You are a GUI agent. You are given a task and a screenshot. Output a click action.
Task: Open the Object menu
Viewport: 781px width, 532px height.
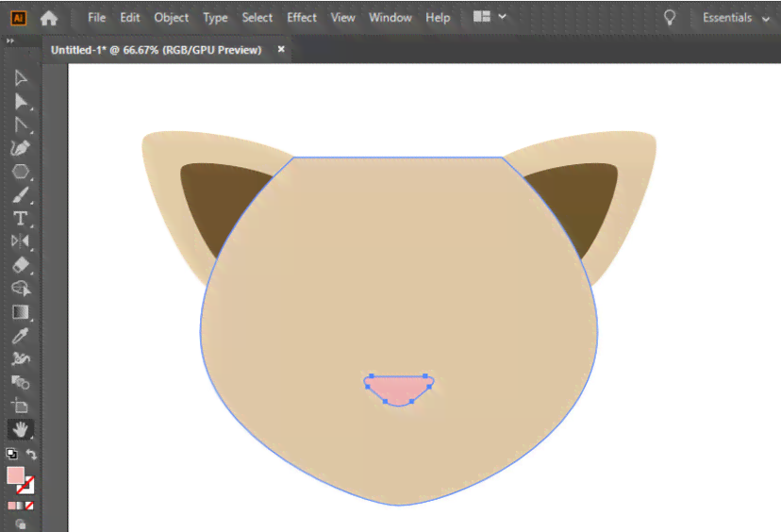[172, 18]
